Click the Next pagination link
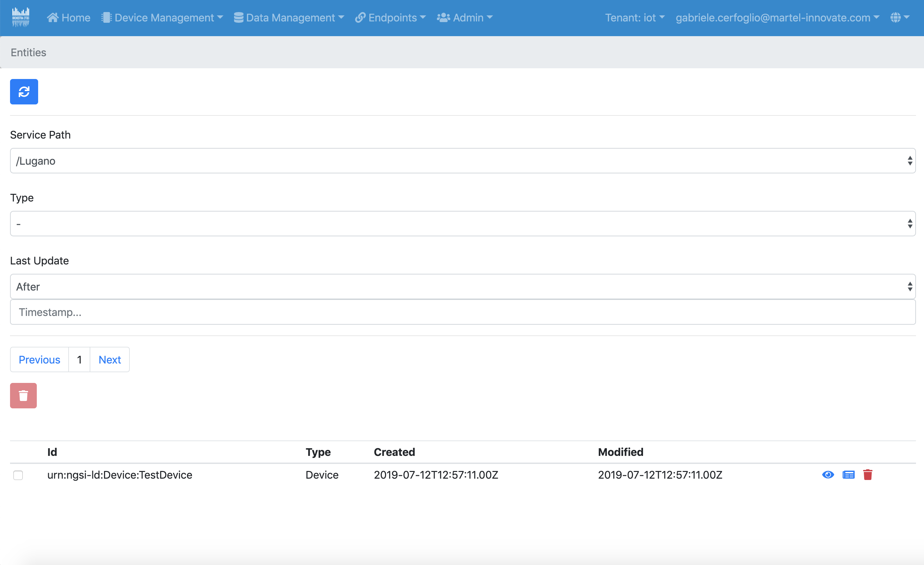 [109, 359]
